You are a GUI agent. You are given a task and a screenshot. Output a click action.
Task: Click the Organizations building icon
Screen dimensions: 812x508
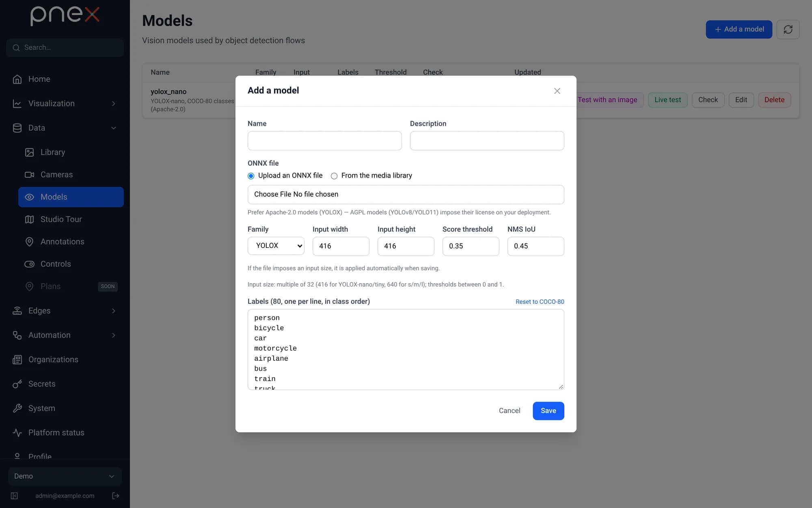[x=17, y=360]
